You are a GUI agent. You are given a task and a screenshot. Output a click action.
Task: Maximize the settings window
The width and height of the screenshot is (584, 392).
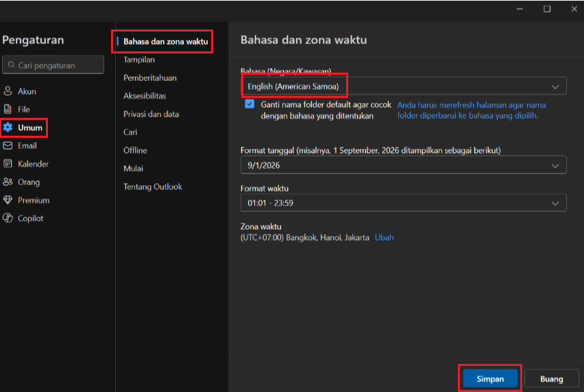click(x=547, y=9)
